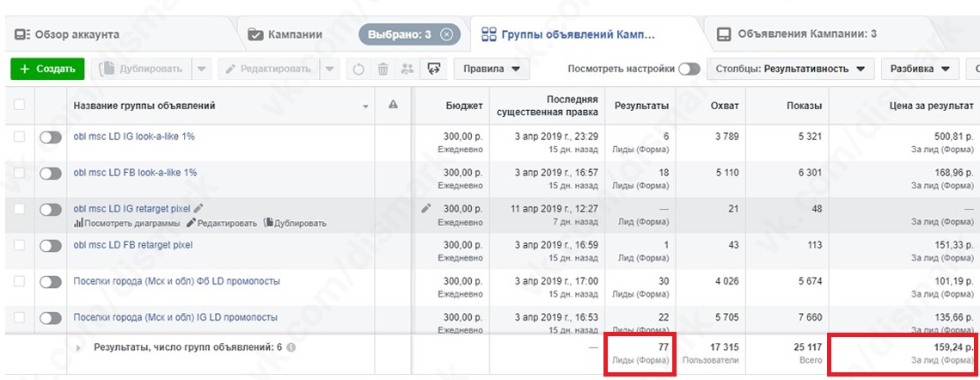Click the trash delete icon in toolbar

383,69
